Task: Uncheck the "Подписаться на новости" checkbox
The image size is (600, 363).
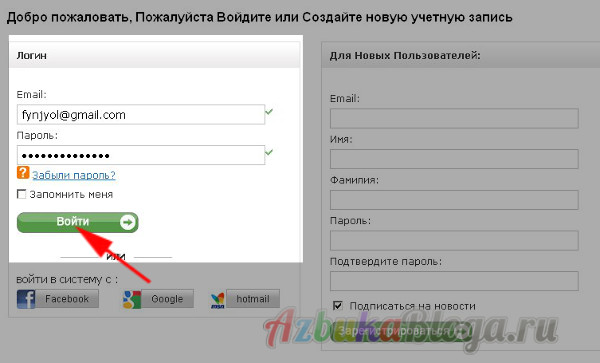Action: [338, 306]
